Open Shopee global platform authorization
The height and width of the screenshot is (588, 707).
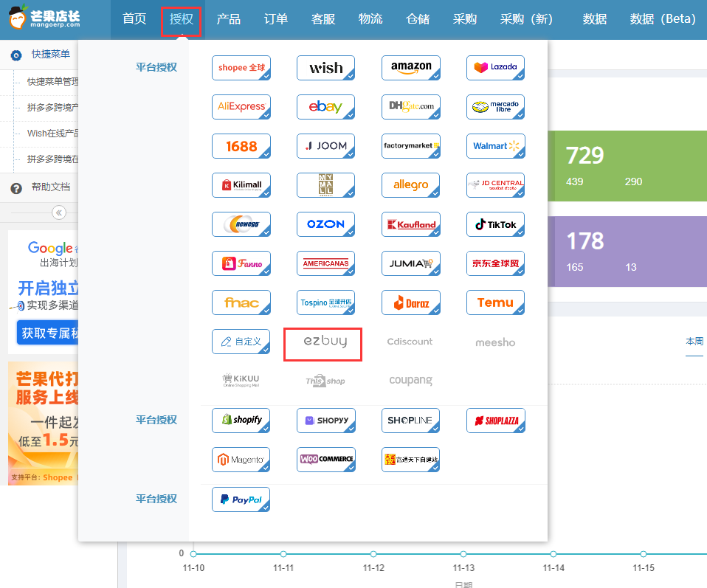click(241, 68)
